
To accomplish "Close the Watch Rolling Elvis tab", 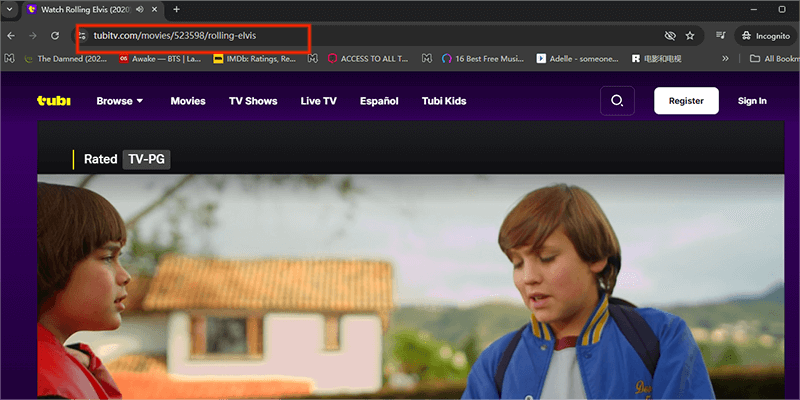I will pos(155,9).
